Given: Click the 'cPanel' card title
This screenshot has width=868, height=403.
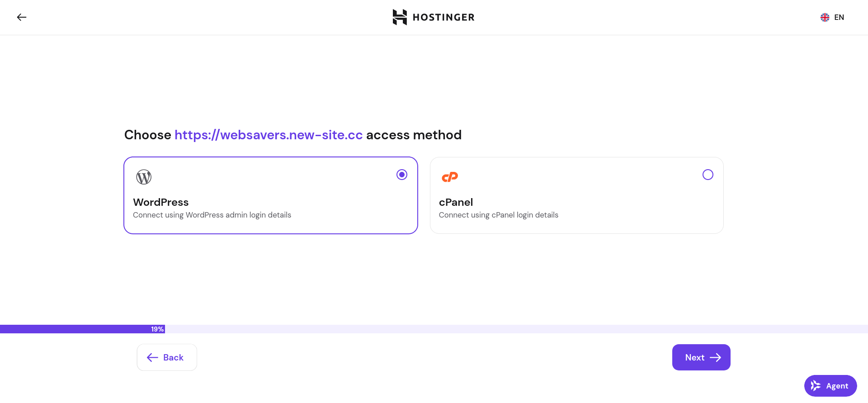Looking at the screenshot, I should pos(456,202).
